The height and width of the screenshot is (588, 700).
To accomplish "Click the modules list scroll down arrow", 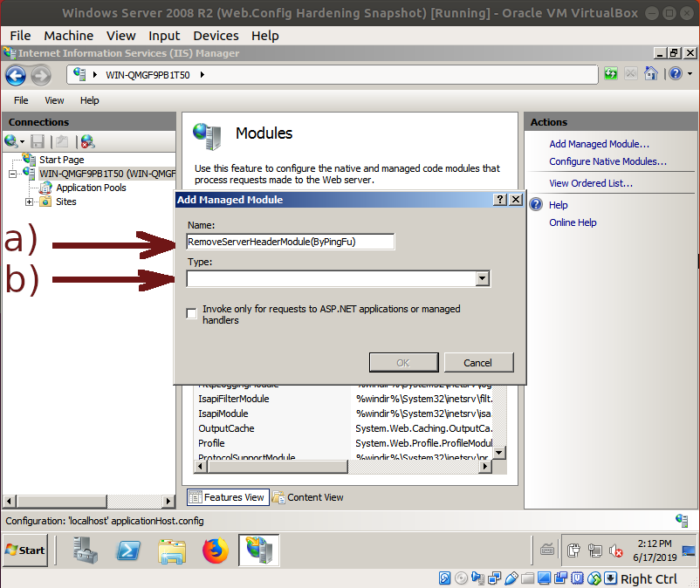I will click(x=499, y=453).
